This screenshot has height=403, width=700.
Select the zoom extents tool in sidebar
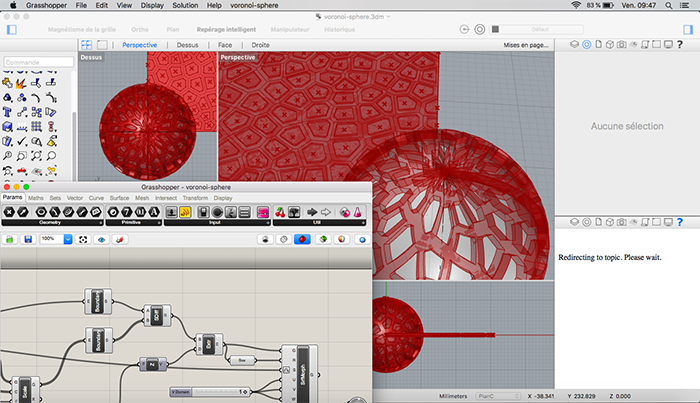[36, 156]
